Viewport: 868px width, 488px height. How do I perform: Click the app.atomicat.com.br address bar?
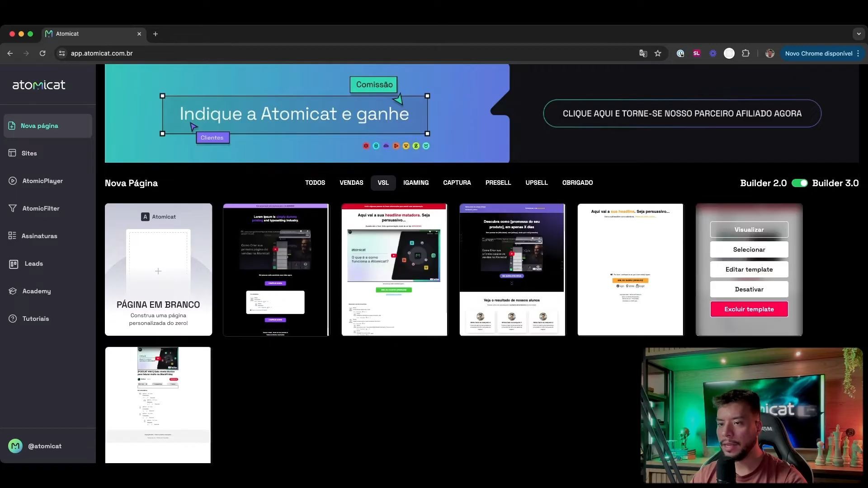pos(344,53)
